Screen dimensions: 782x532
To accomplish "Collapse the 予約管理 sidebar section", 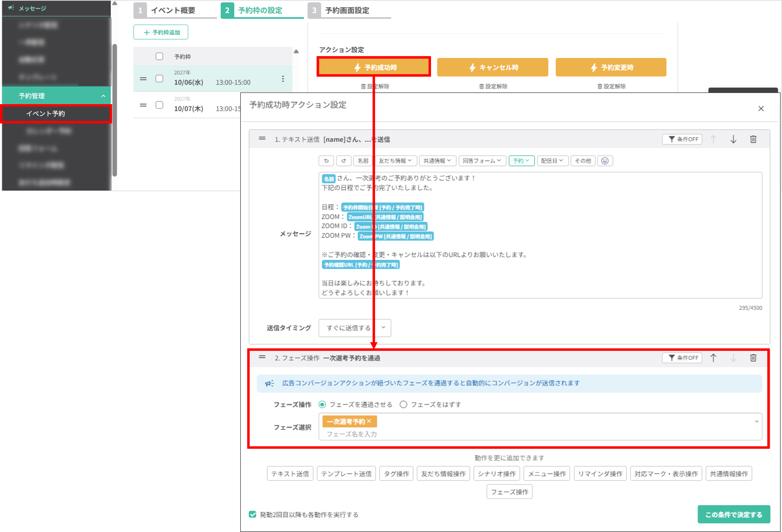I will point(103,96).
